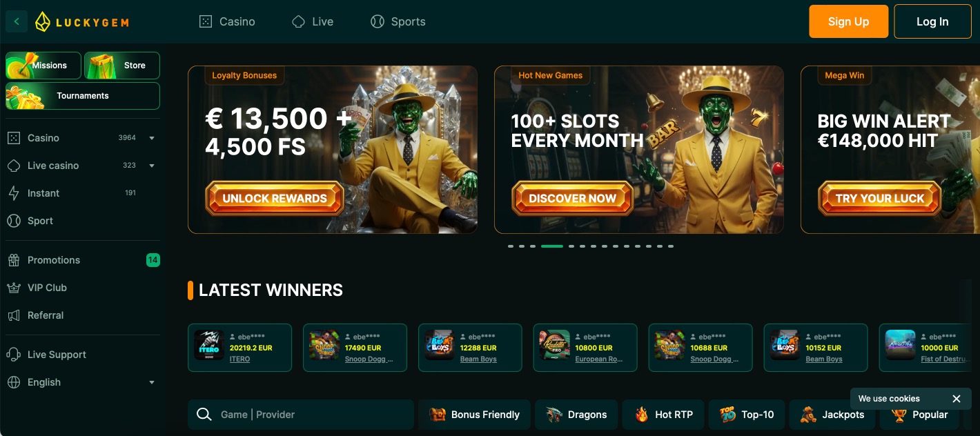
Task: Click the Live Support headset icon
Action: click(x=14, y=355)
